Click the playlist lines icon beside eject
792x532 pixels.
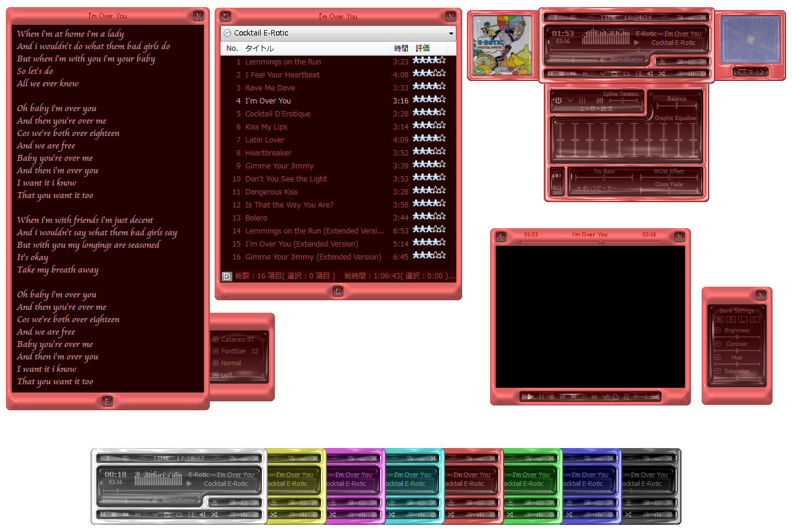pyautogui.click(x=680, y=61)
